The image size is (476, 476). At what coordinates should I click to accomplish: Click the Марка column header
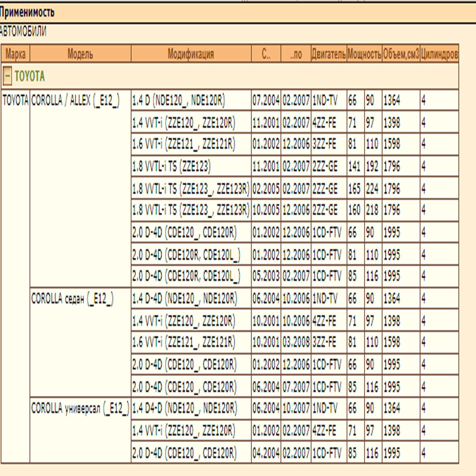[16, 54]
